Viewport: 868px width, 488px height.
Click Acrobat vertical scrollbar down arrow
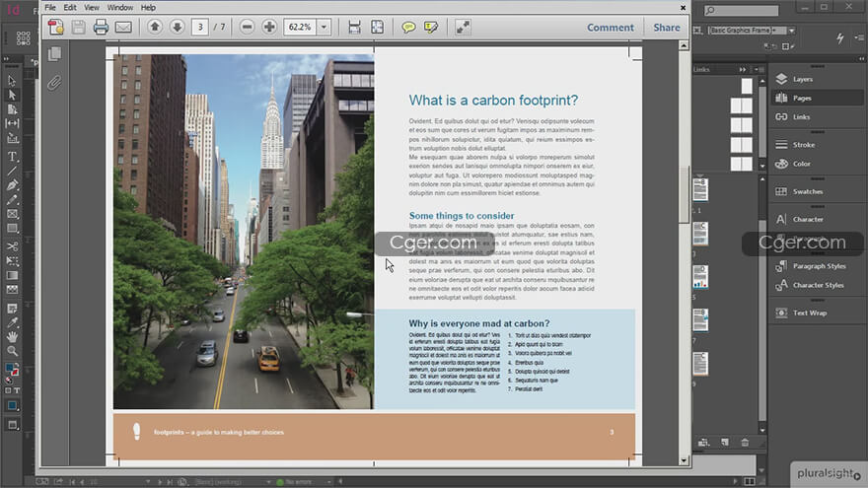pos(684,460)
